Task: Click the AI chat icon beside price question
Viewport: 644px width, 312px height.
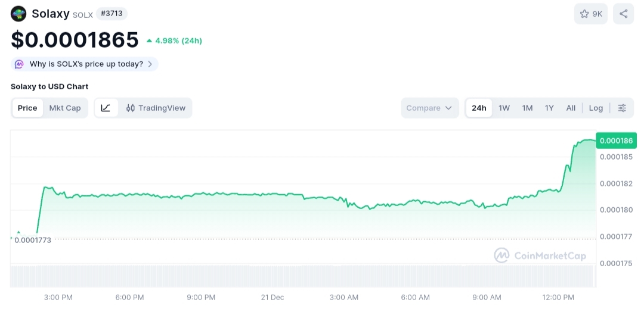Action: pos(19,64)
